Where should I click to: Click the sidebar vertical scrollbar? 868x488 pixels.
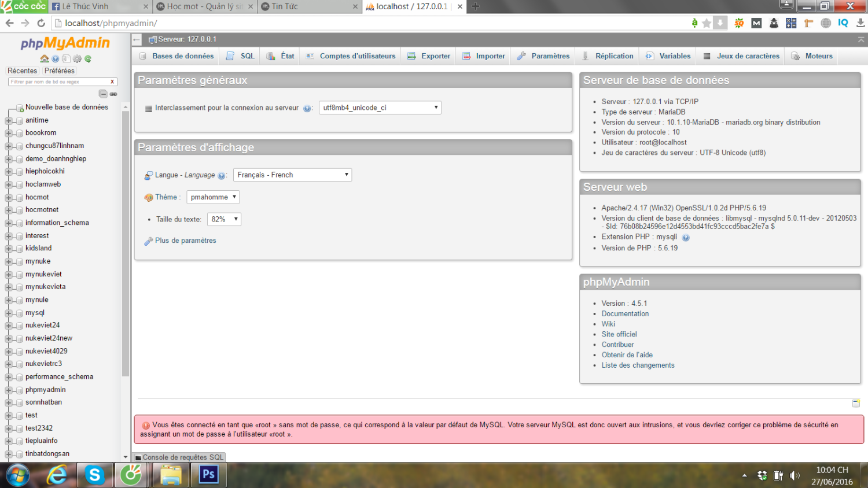pos(126,243)
